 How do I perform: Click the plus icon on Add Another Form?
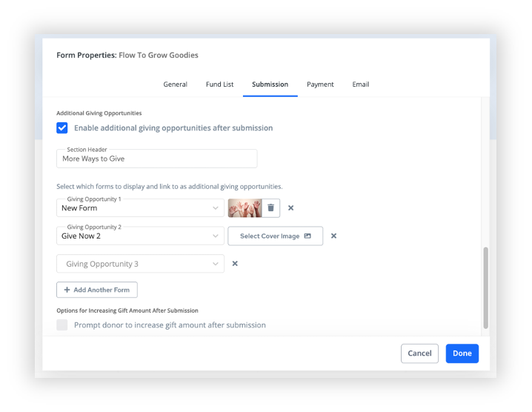(x=67, y=290)
